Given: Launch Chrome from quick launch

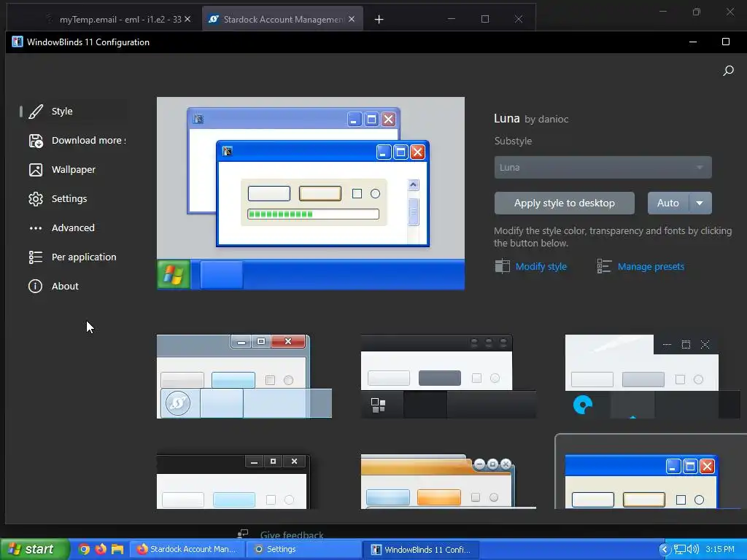Looking at the screenshot, I should 84,549.
